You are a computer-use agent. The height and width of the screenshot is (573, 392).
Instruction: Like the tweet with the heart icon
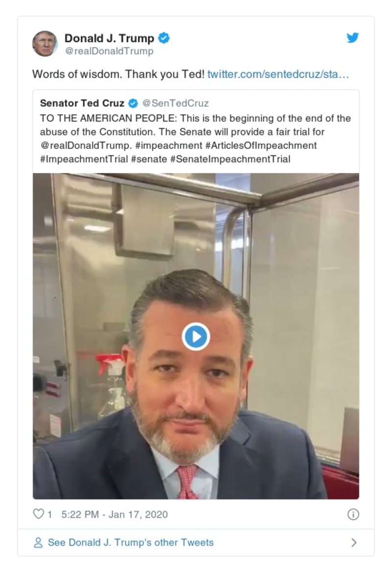click(x=38, y=514)
